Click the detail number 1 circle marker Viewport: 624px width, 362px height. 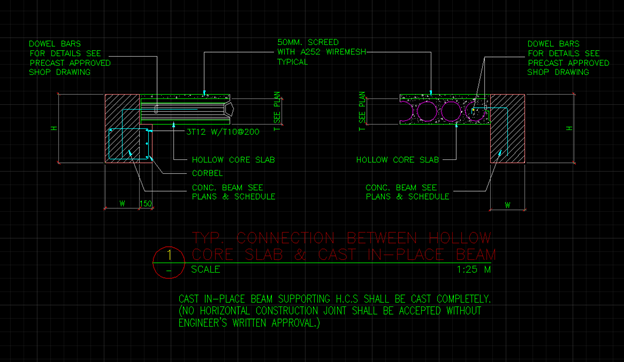(x=169, y=263)
